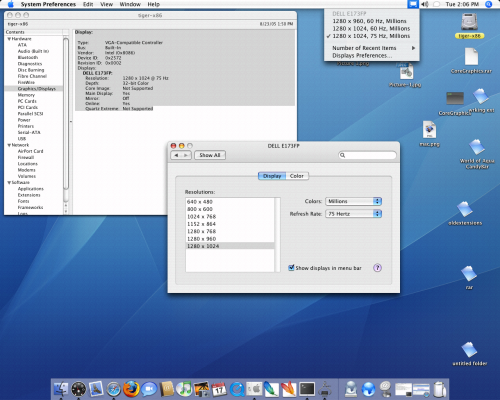
Task: Open the blue globe icon in Dock
Action: [368, 389]
